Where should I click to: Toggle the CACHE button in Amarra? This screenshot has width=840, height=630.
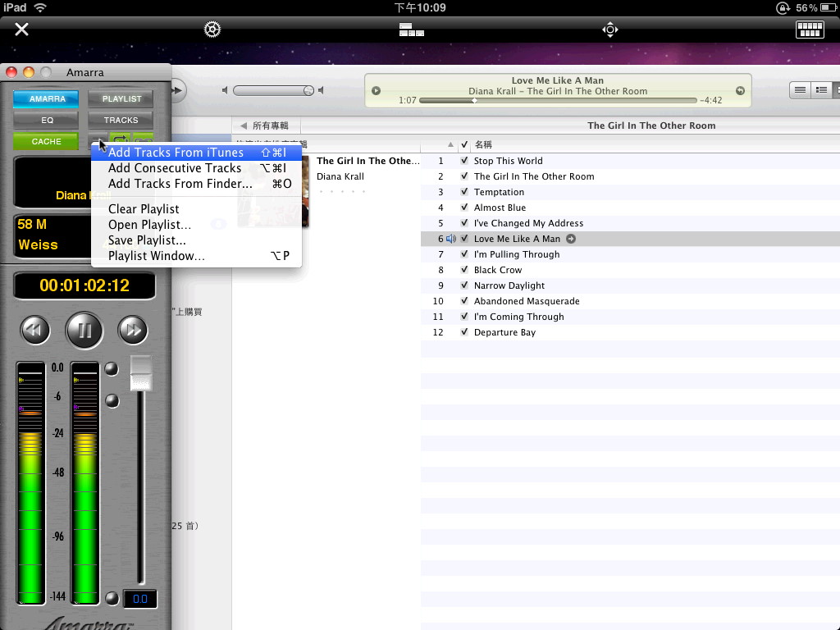[46, 141]
